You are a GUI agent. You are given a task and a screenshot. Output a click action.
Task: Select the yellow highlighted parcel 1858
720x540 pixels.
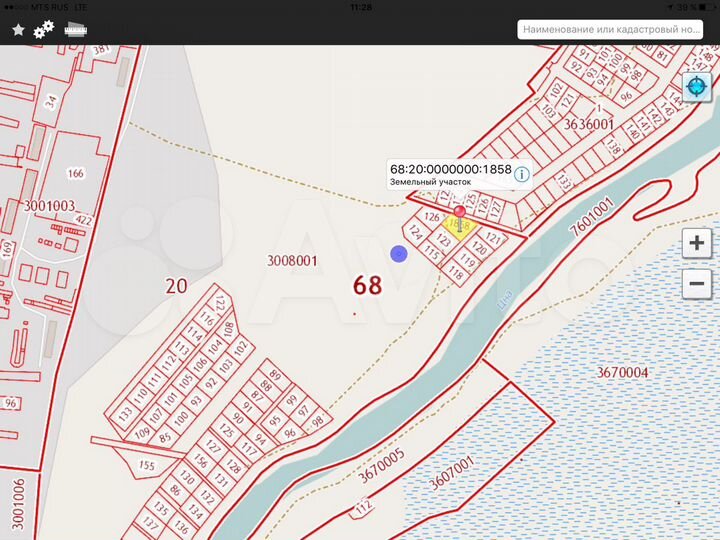(x=457, y=229)
